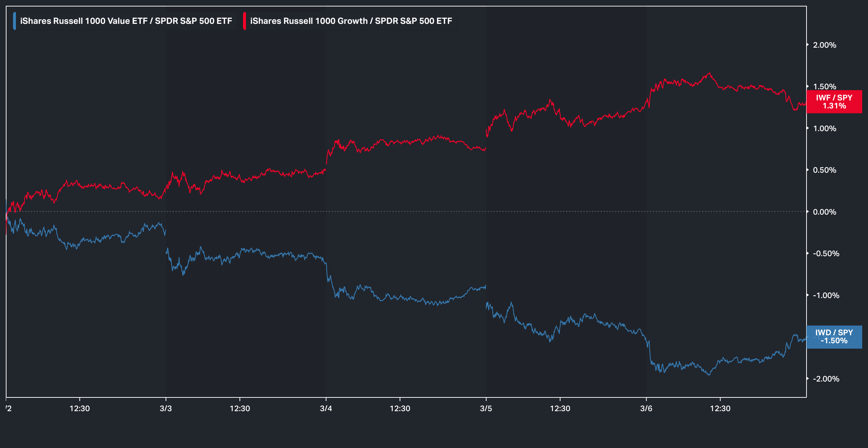Click the iShares Russell 1000 Growth legend label
The width and height of the screenshot is (868, 448).
[x=351, y=21]
